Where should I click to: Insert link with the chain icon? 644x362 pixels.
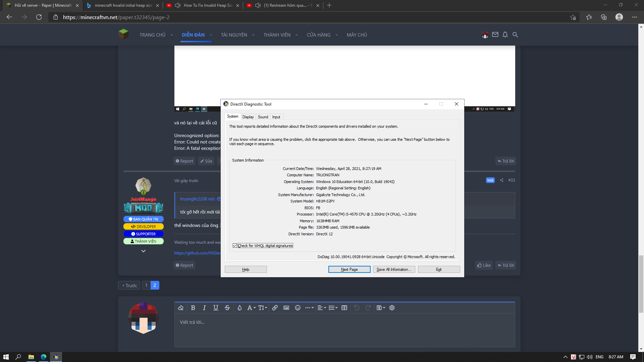tap(275, 308)
